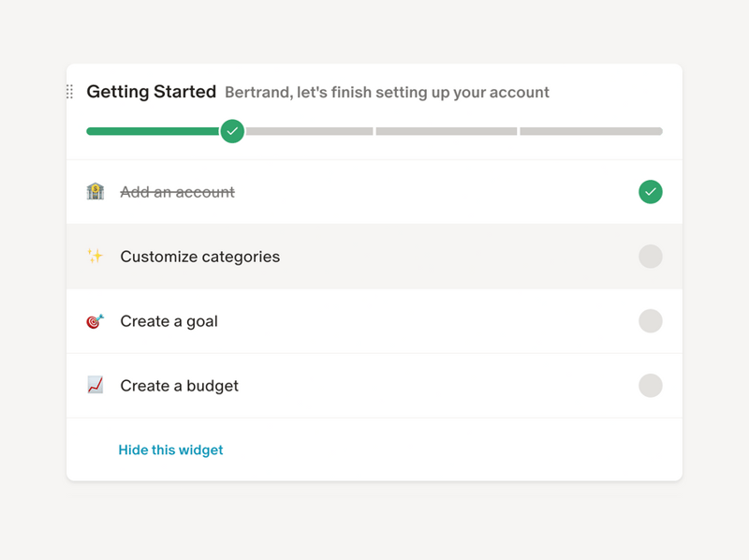This screenshot has width=749, height=560.
Task: Toggle completion circle for Create a goal
Action: pyautogui.click(x=651, y=321)
